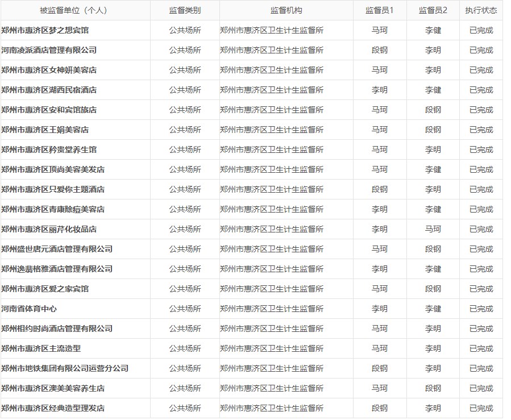Click 李健 in 梦之想宾馆 row
The image size is (511, 420).
click(x=433, y=30)
